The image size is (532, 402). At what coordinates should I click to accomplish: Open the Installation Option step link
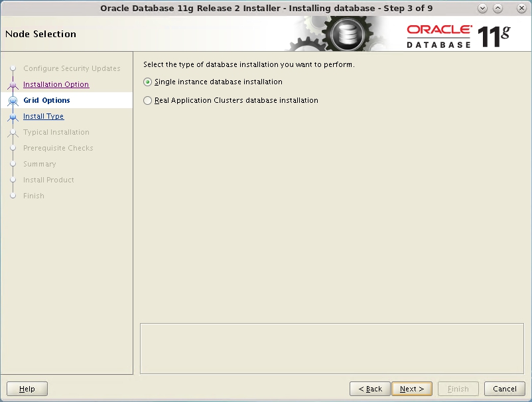point(56,84)
